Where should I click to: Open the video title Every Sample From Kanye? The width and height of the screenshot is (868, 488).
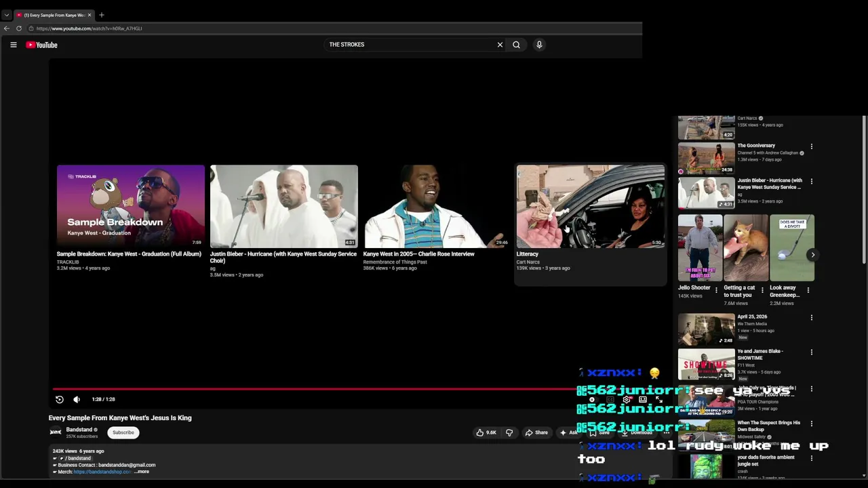pos(120,418)
